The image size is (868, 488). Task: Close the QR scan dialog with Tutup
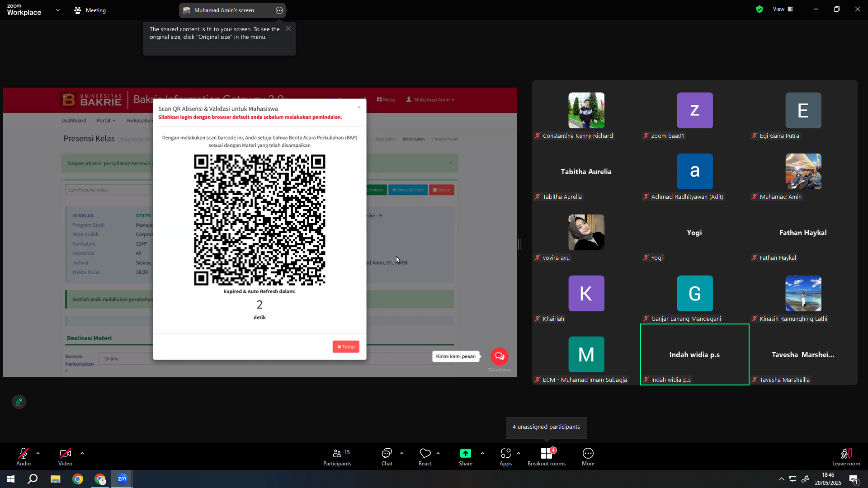coord(346,347)
